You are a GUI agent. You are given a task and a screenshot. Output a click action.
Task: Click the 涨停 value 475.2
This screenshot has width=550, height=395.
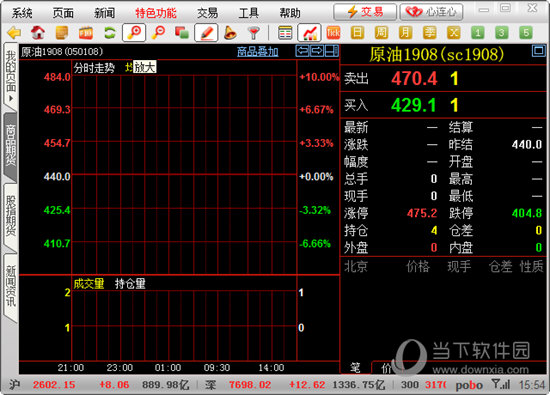[422, 213]
